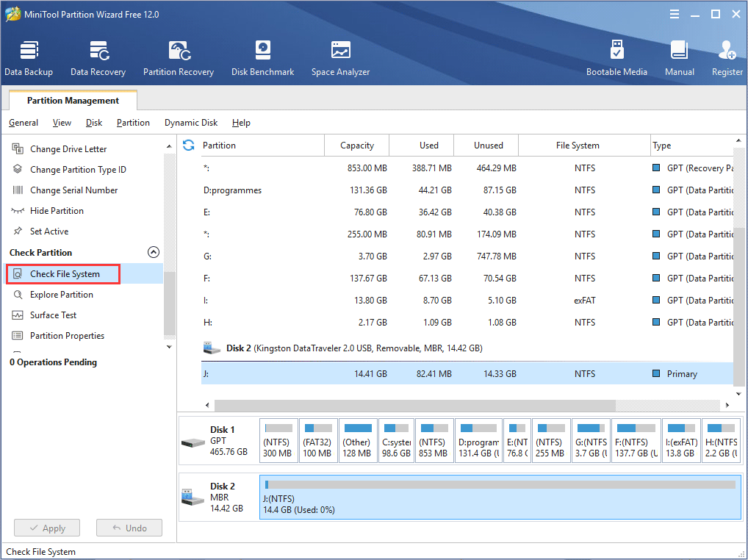The height and width of the screenshot is (560, 748).
Task: Click the Hide Partition icon
Action: pos(18,210)
